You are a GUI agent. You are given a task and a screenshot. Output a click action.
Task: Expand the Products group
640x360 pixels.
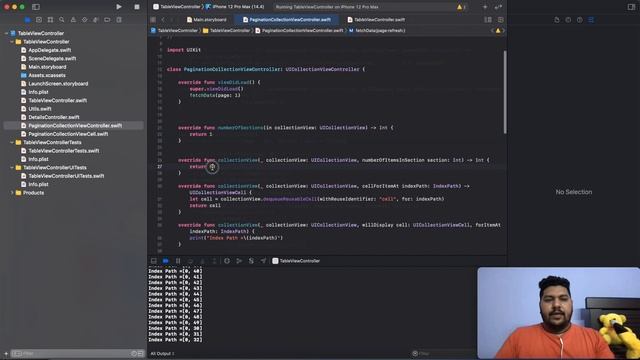tap(12, 193)
